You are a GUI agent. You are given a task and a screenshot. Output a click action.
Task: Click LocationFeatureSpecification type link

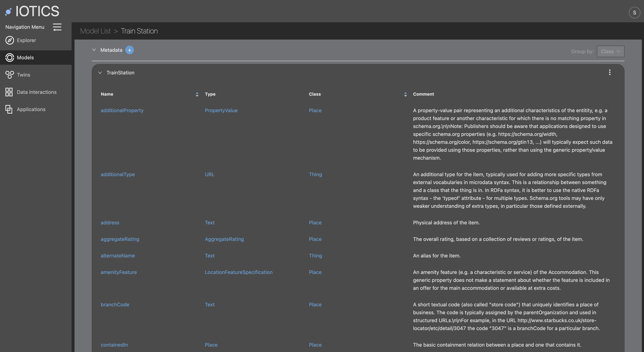[238, 272]
